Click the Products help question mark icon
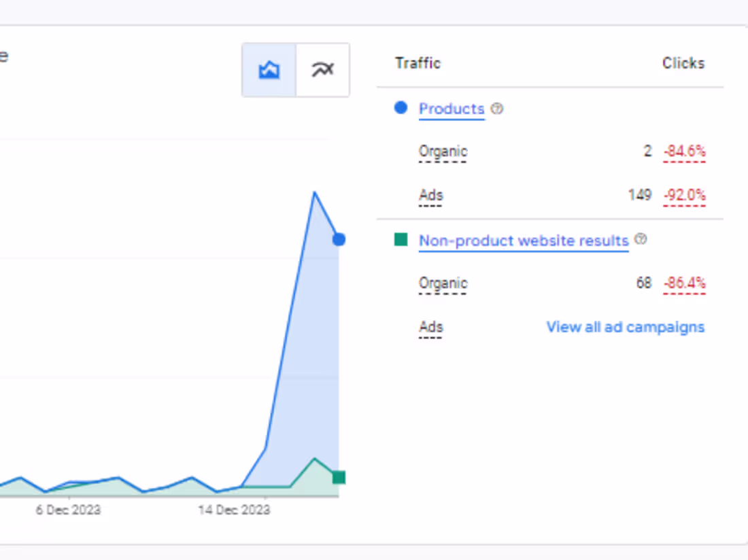 [497, 109]
